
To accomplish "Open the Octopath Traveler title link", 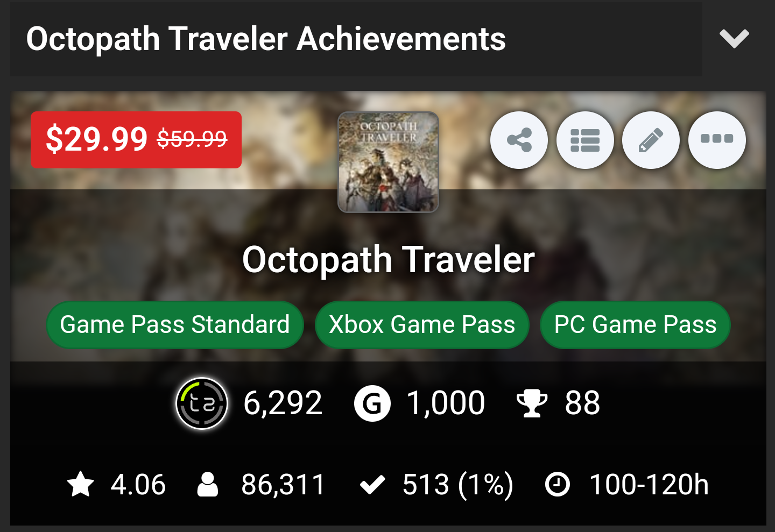I will point(388,260).
